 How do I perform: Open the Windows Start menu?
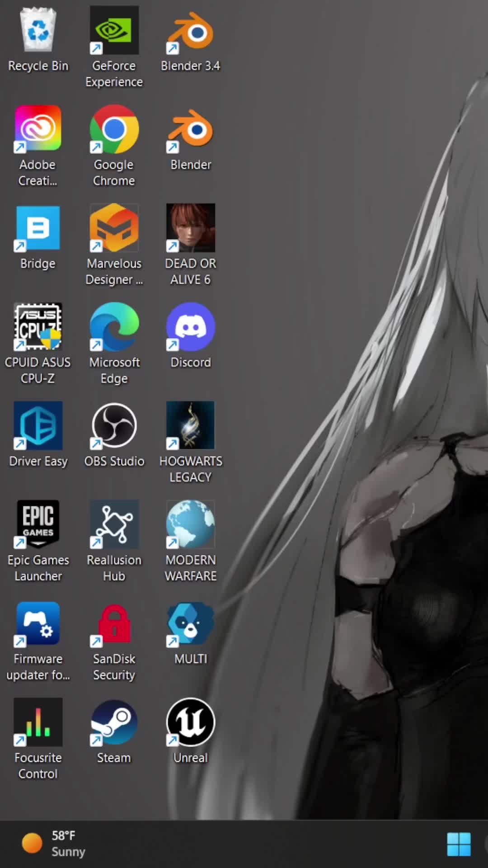(x=459, y=844)
